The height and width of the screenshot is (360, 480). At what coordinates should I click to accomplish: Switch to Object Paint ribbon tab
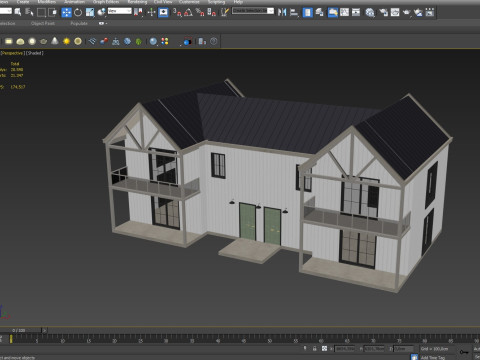[x=43, y=23]
